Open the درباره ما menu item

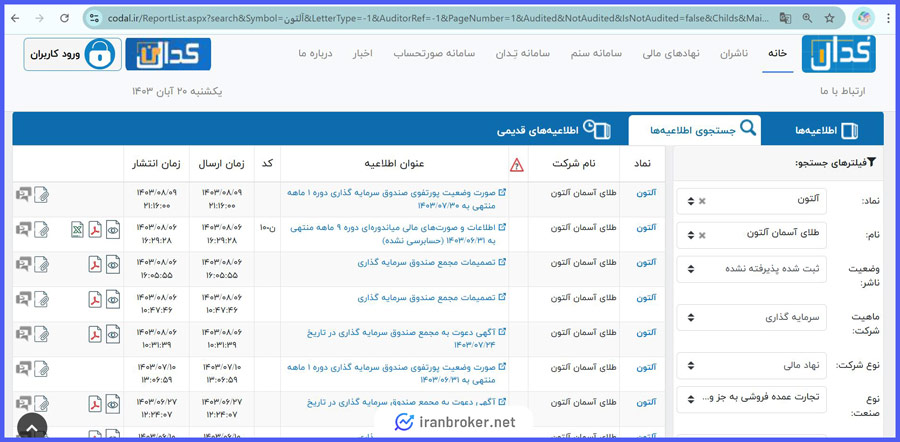coord(315,53)
